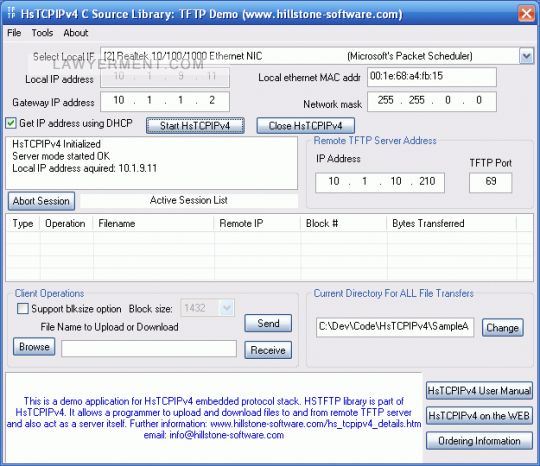The width and height of the screenshot is (540, 466).
Task: Click the file name to upload field
Action: (x=149, y=349)
